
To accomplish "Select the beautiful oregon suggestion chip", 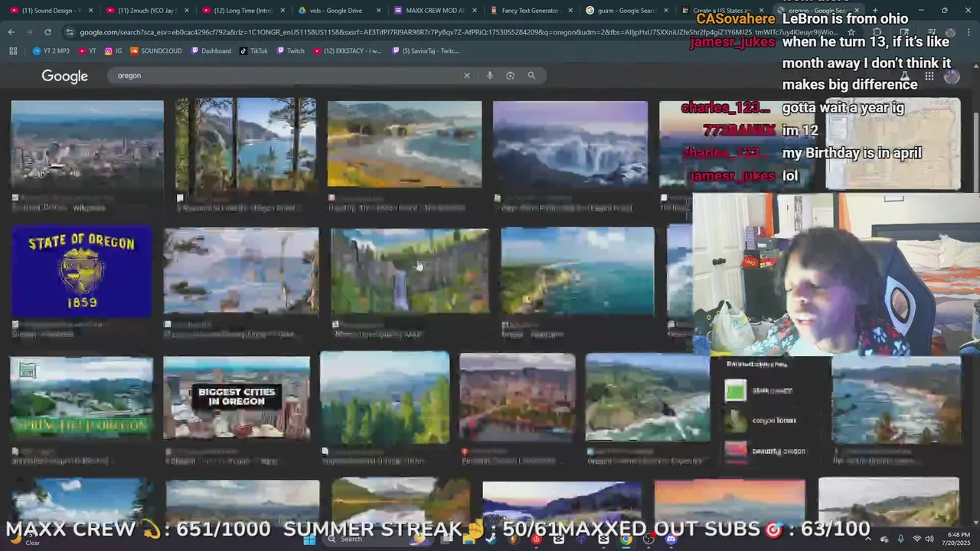I will click(766, 451).
